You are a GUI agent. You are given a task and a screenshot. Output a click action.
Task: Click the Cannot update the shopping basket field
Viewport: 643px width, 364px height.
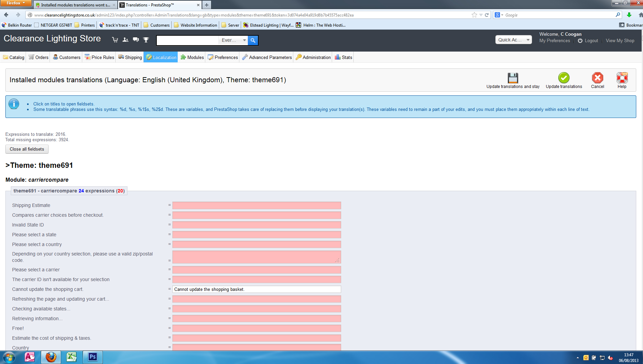point(257,289)
